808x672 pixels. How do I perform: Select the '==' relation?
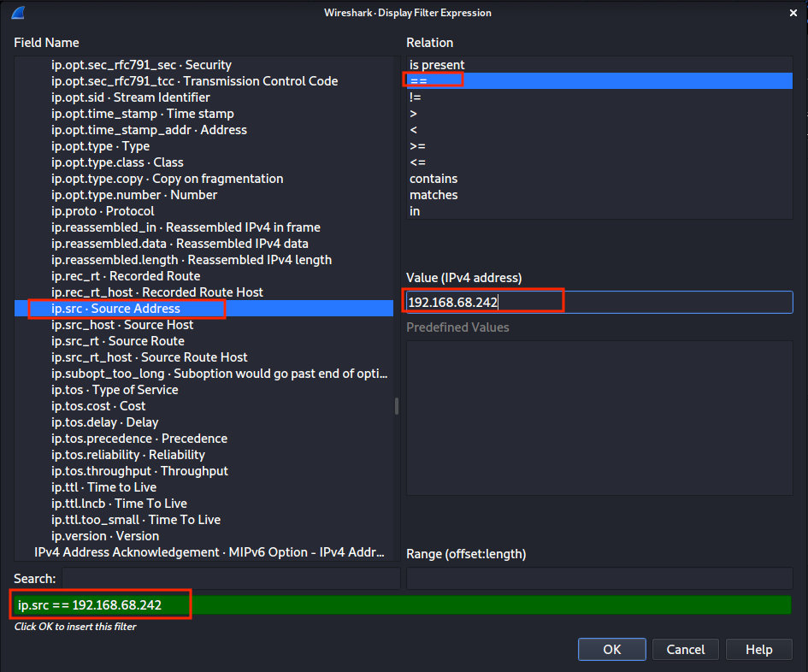(x=599, y=81)
